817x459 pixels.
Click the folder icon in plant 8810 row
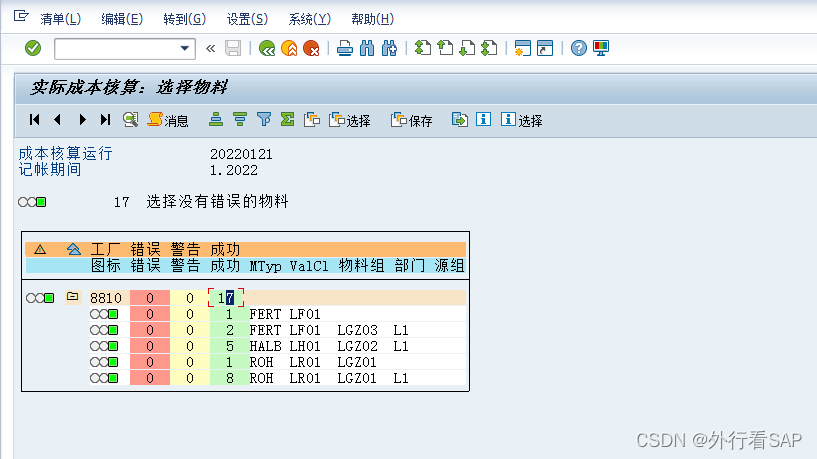click(x=72, y=297)
